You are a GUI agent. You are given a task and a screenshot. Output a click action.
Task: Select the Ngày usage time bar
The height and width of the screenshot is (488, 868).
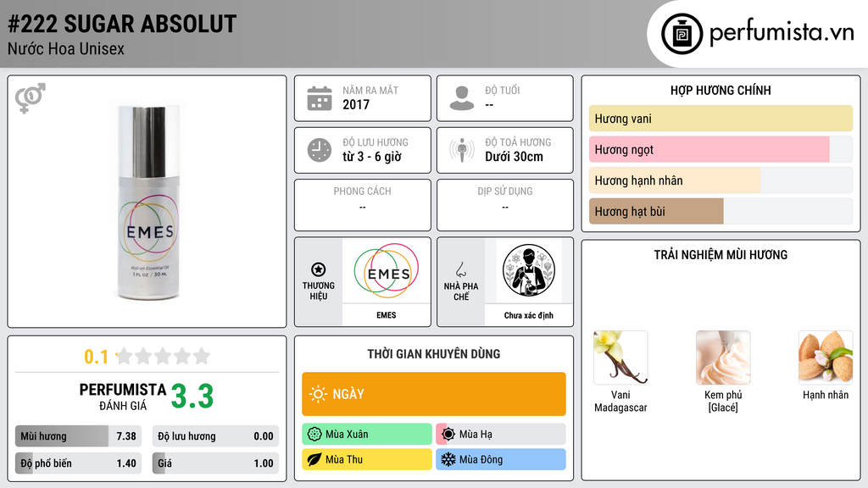[434, 394]
